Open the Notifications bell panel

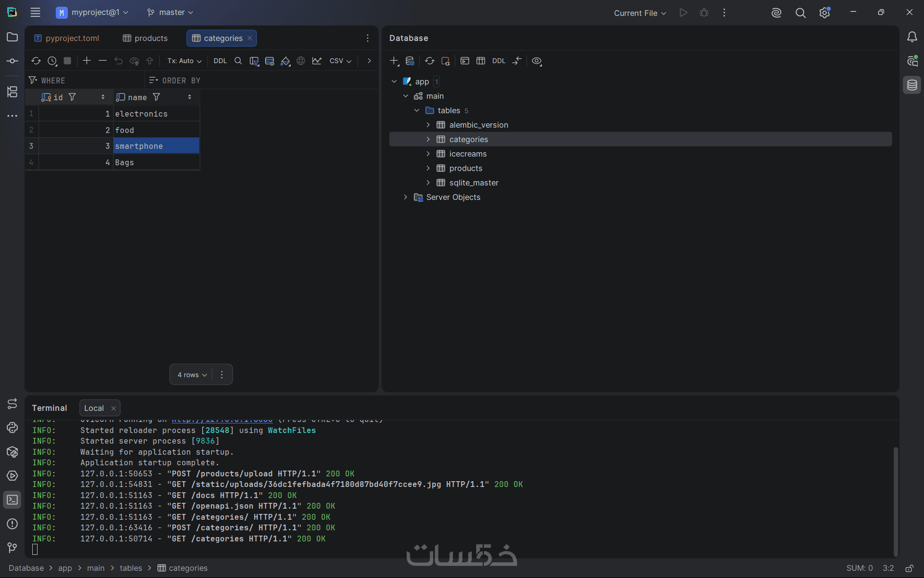(x=912, y=37)
